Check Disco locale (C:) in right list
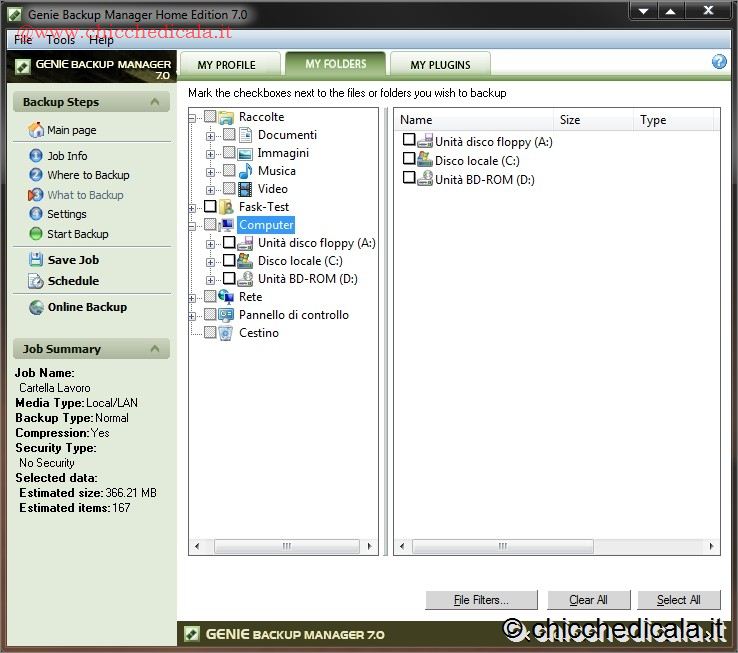 [409, 159]
